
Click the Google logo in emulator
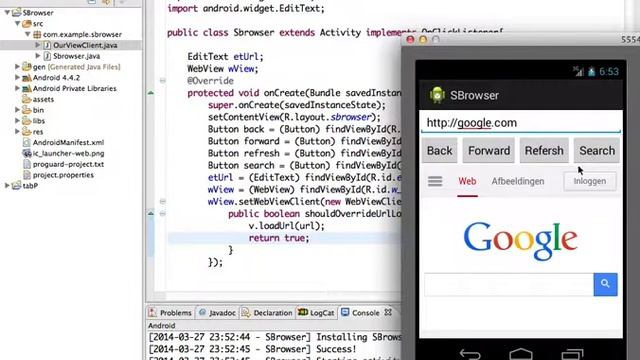(520, 241)
